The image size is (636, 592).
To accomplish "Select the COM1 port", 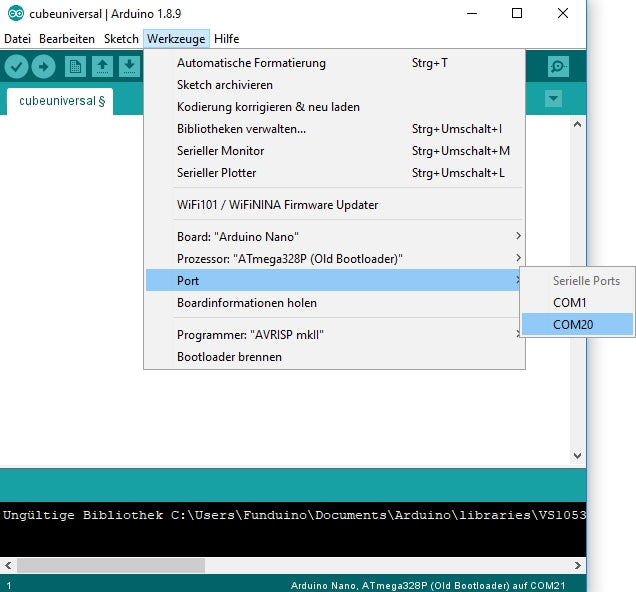I will [577, 302].
